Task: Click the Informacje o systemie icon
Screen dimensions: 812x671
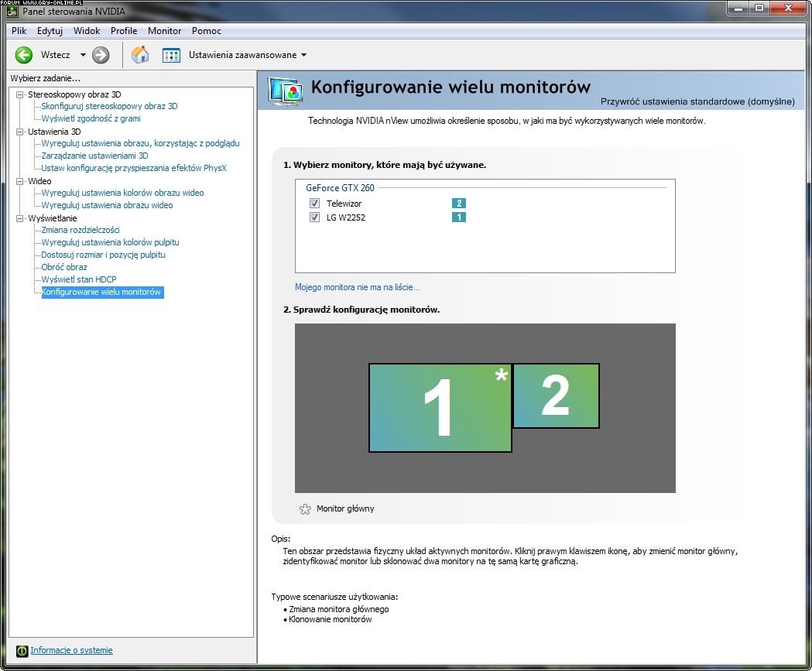Action: point(22,651)
